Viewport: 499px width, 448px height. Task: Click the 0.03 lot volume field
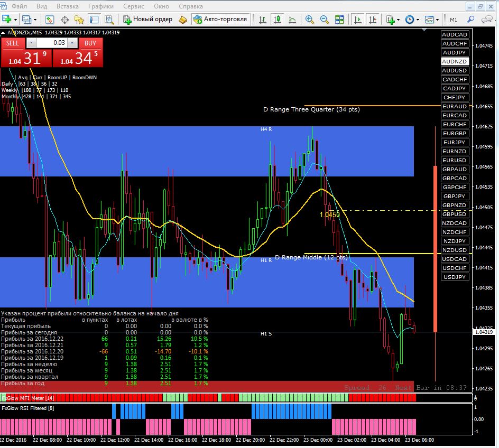tap(52, 43)
